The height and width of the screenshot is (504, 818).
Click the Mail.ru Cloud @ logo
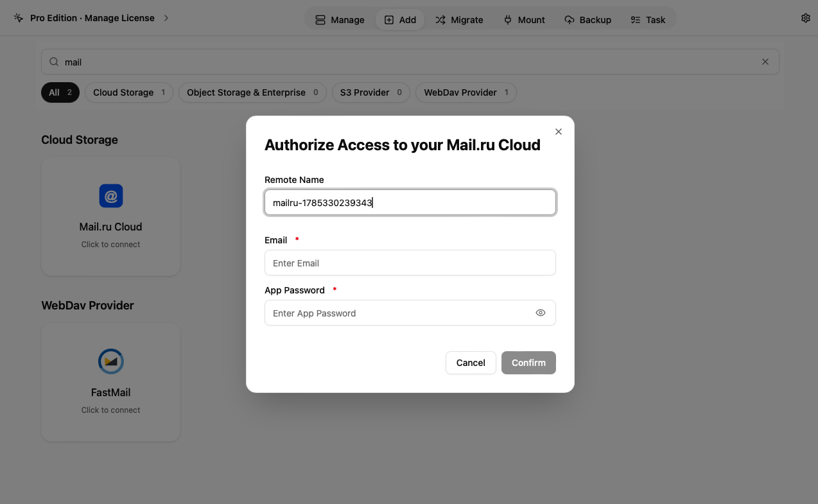click(x=111, y=196)
